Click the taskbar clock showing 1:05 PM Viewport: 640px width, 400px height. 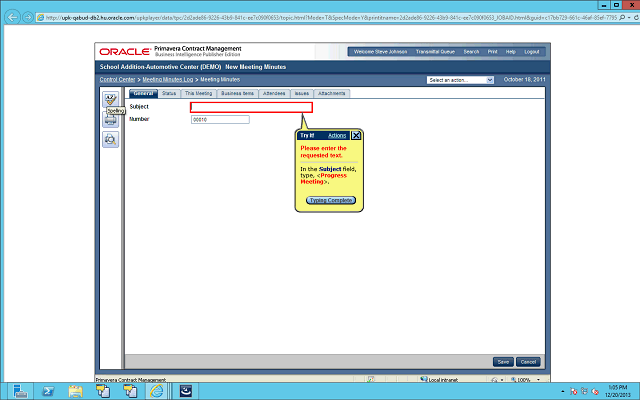click(x=618, y=391)
